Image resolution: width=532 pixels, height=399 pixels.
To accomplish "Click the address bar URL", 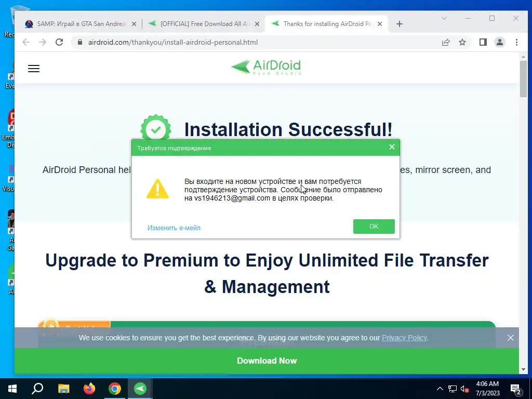I will click(172, 43).
